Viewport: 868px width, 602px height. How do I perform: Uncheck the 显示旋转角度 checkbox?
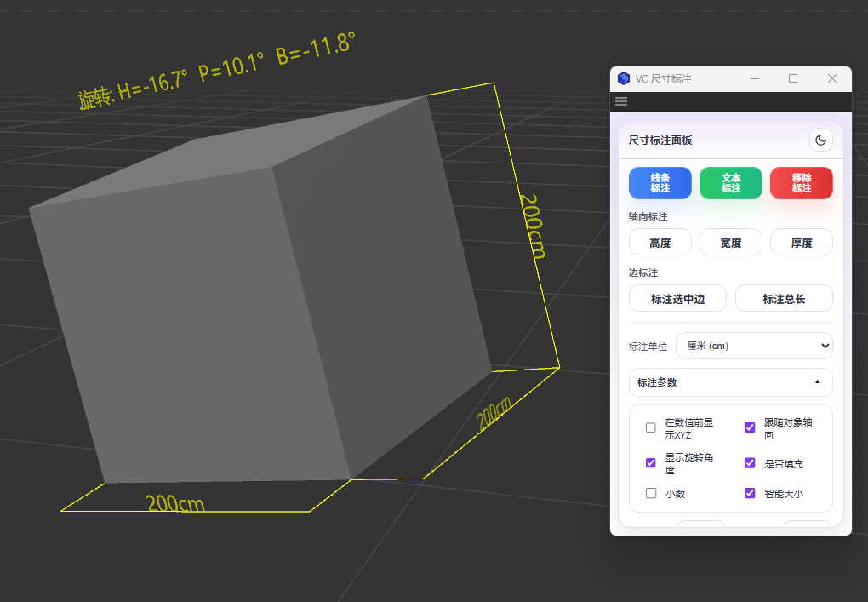coord(651,463)
